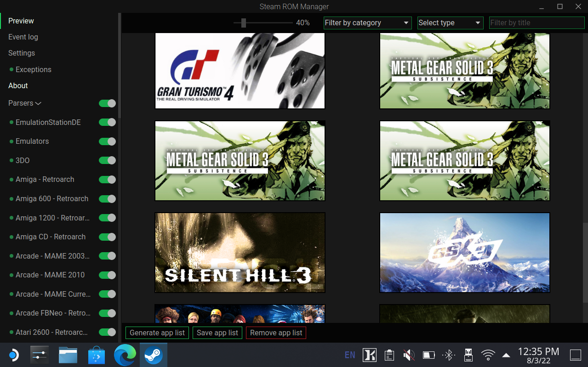This screenshot has width=588, height=367.
Task: Select the Amiga 600 - Retroarch entry
Action: pyautogui.click(x=52, y=198)
